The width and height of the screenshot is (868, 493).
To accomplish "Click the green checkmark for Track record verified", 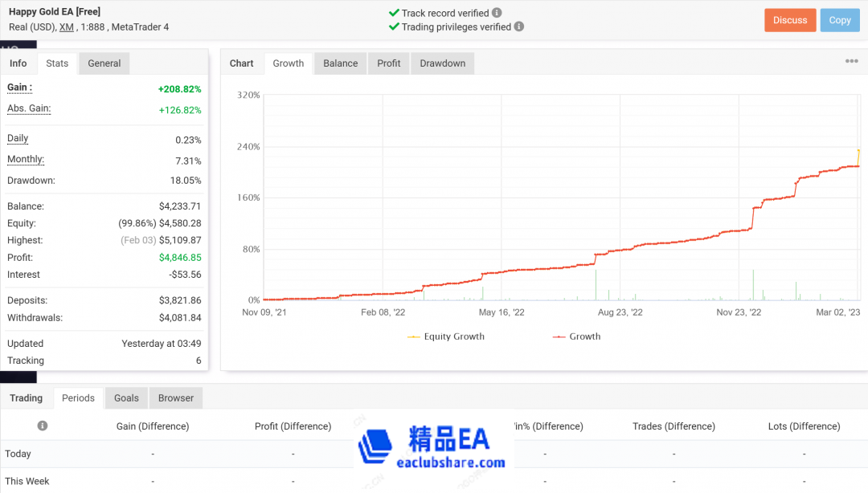I will [393, 13].
